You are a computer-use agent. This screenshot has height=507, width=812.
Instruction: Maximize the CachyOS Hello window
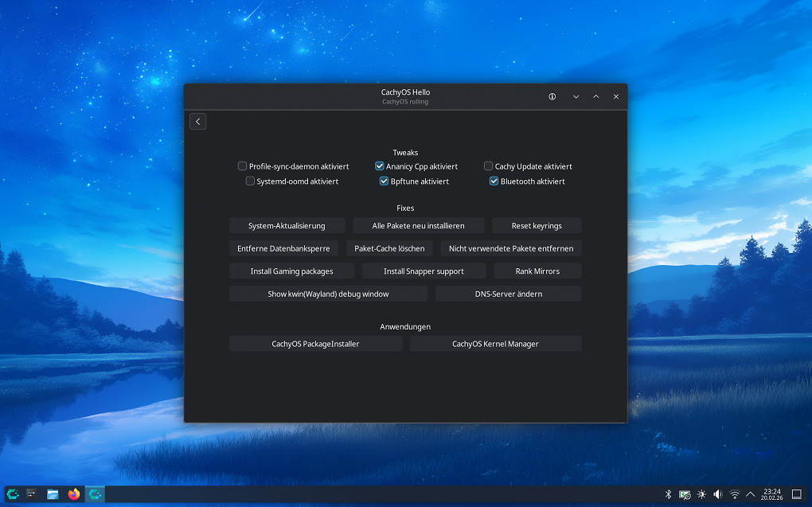[596, 96]
